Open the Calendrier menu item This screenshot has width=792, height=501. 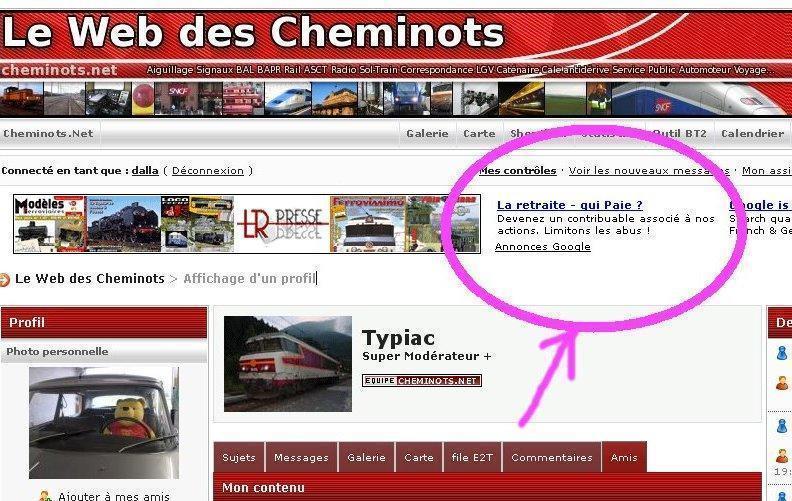[x=753, y=134]
